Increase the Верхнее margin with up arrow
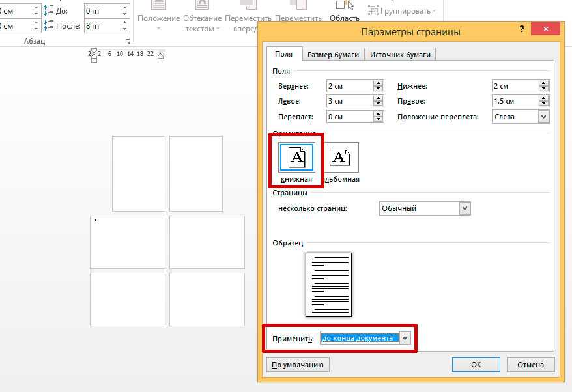572x392 pixels. [x=378, y=83]
